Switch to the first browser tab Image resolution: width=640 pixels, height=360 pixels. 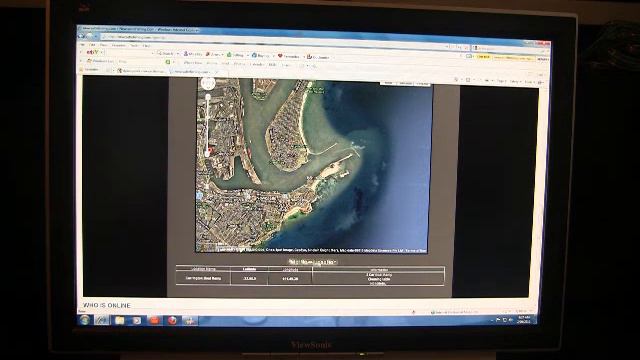pyautogui.click(x=141, y=71)
